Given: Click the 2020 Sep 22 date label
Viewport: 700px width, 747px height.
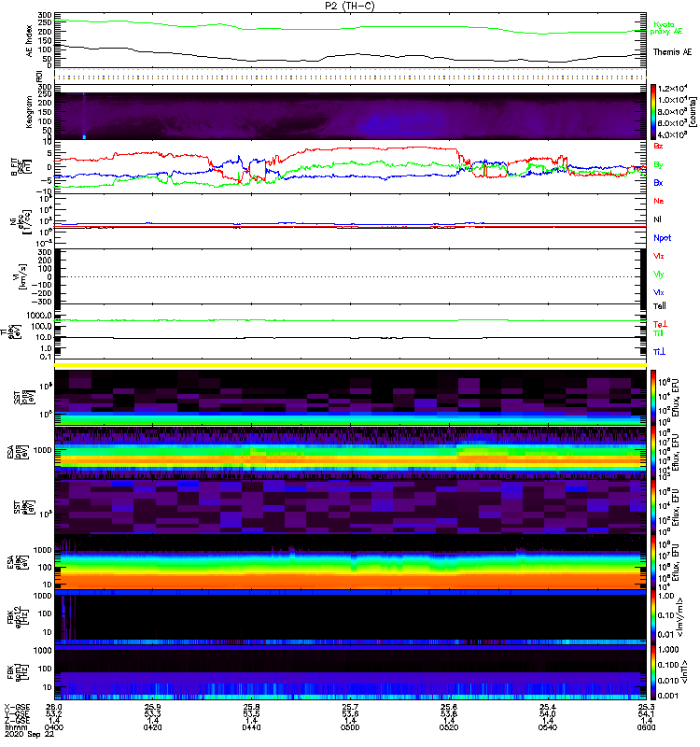Looking at the screenshot, I should click(30, 734).
